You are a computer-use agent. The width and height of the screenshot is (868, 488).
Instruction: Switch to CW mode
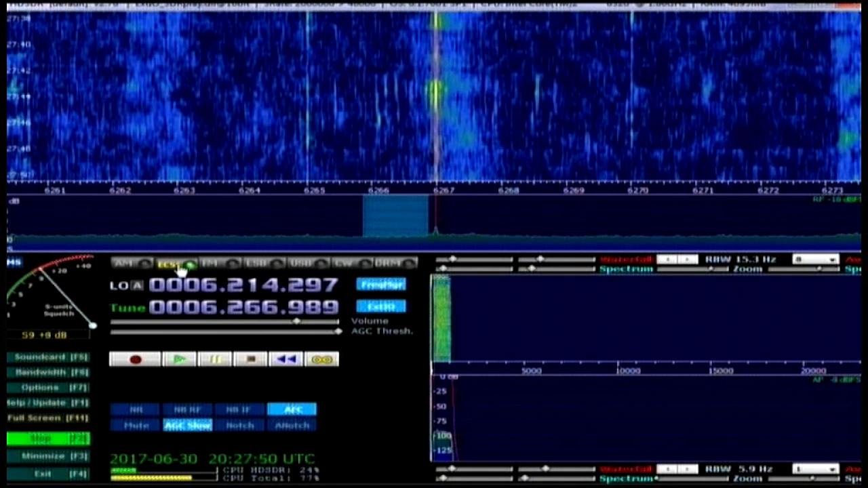(x=353, y=263)
